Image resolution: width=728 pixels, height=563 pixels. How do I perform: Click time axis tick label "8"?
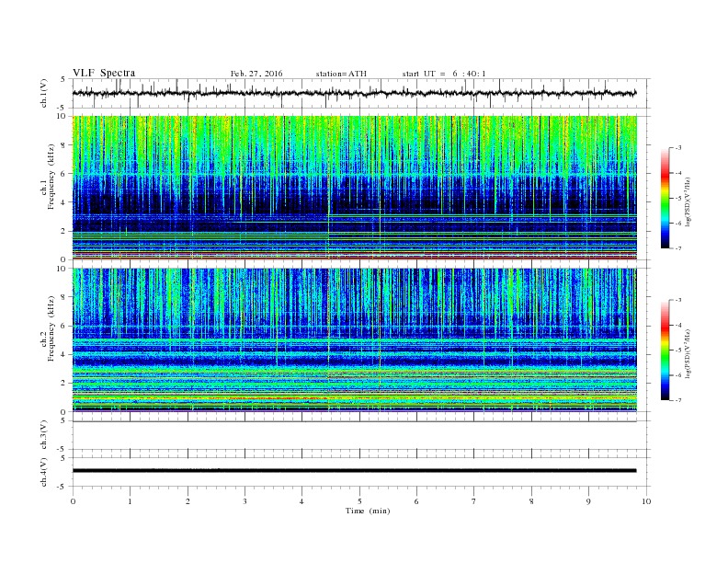[x=531, y=501]
